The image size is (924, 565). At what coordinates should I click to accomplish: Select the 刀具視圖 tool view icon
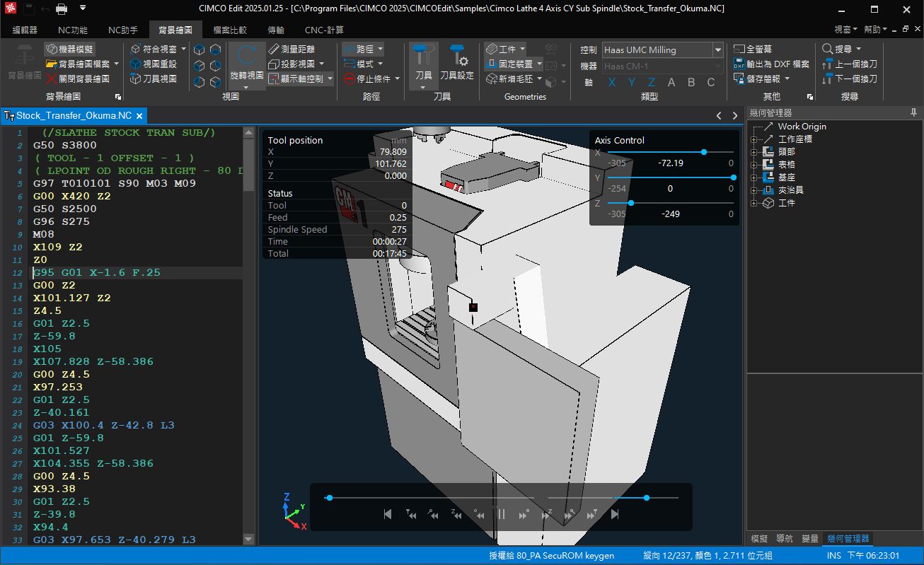pos(136,79)
